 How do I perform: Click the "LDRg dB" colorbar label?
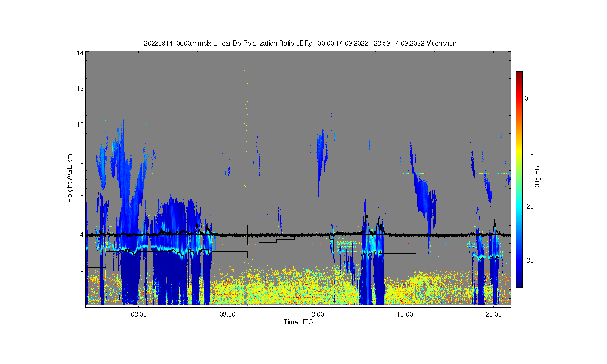point(537,180)
